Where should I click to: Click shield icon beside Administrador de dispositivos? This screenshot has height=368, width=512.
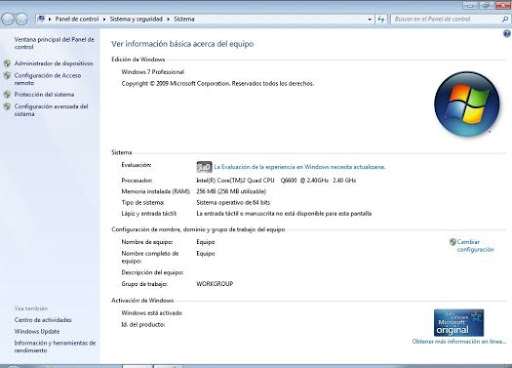(x=7, y=63)
